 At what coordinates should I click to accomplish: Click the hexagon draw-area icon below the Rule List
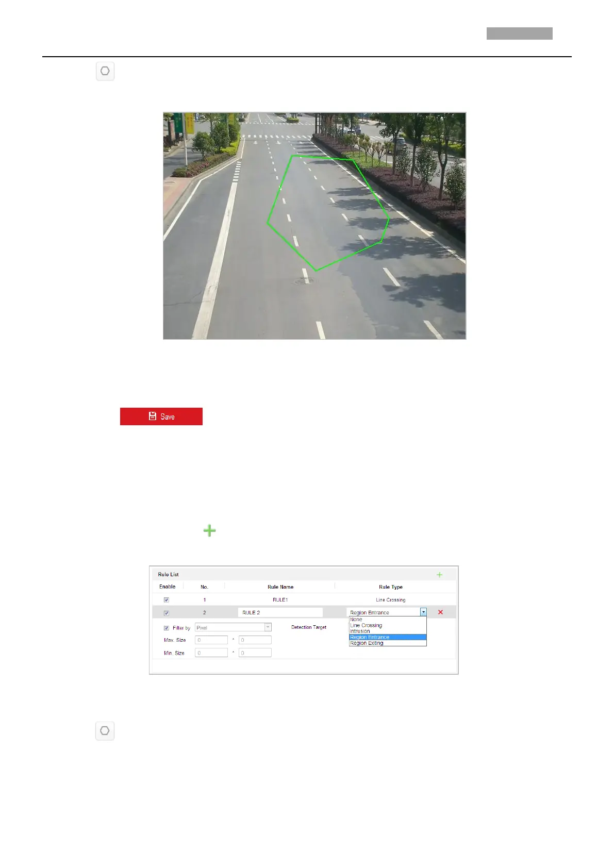click(105, 731)
